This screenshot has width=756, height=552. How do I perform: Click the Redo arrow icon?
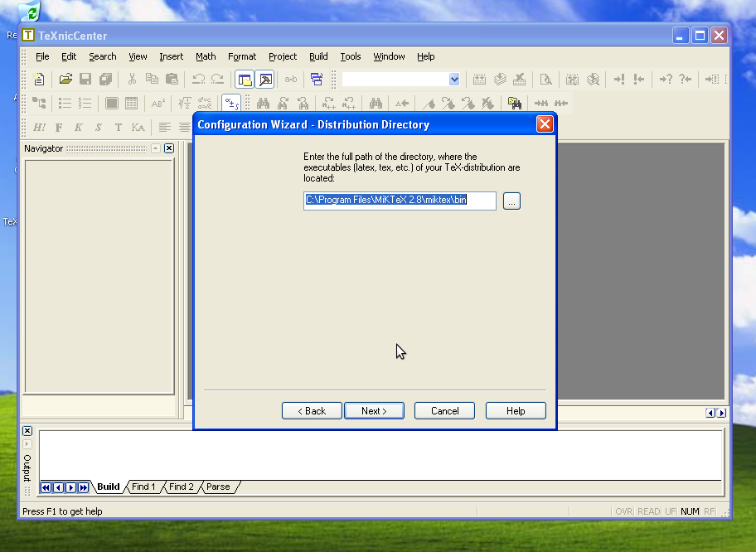pos(218,79)
